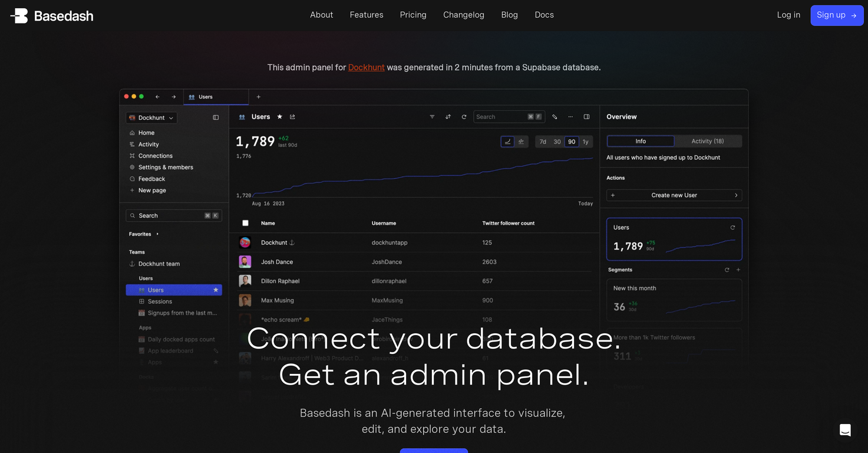
Task: Switch chart range to 7d
Action: pos(543,142)
